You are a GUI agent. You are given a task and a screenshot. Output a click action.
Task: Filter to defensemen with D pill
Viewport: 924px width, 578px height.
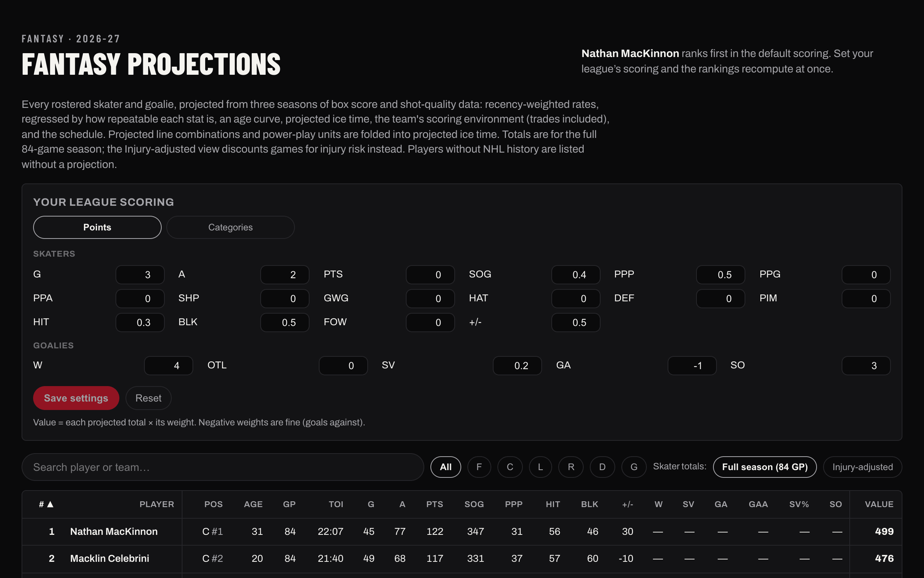(602, 467)
